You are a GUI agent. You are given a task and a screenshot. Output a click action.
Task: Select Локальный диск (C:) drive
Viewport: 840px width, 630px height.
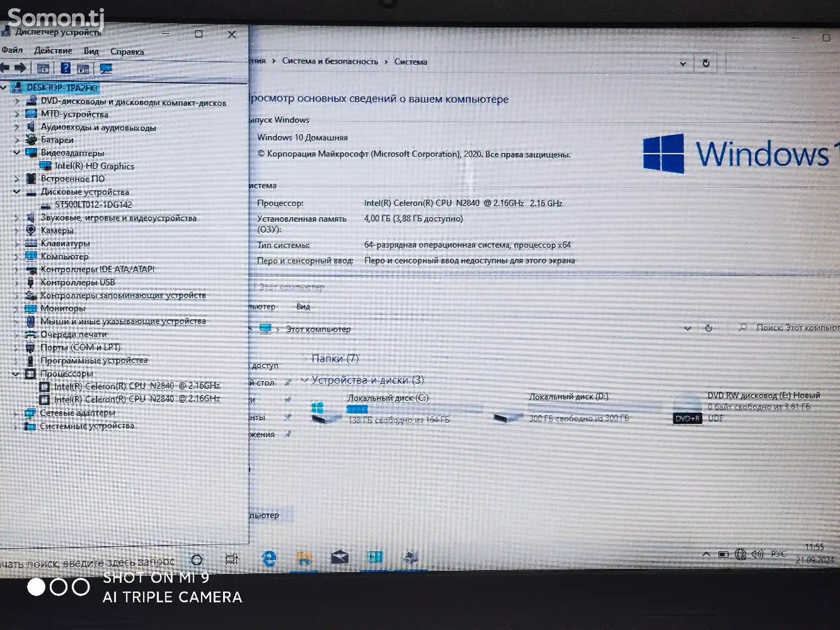pyautogui.click(x=396, y=408)
